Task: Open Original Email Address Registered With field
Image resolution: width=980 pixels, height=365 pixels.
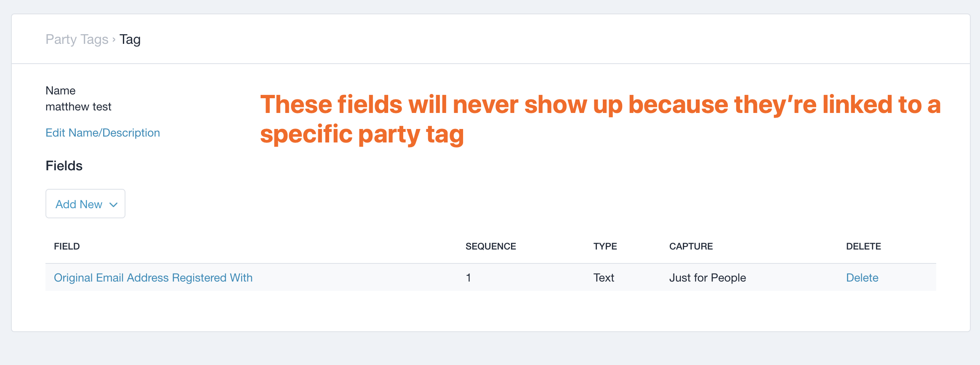Action: click(x=153, y=278)
